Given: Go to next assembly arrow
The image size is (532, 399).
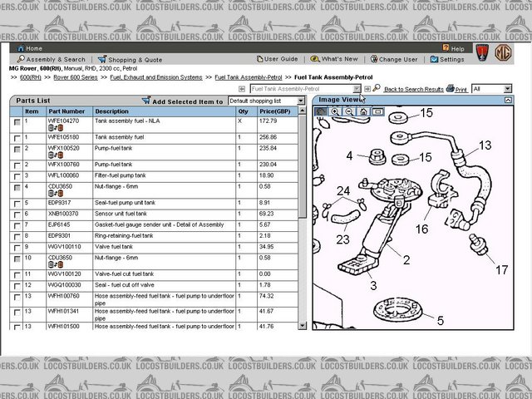Looking at the screenshot, I should pos(367,89).
